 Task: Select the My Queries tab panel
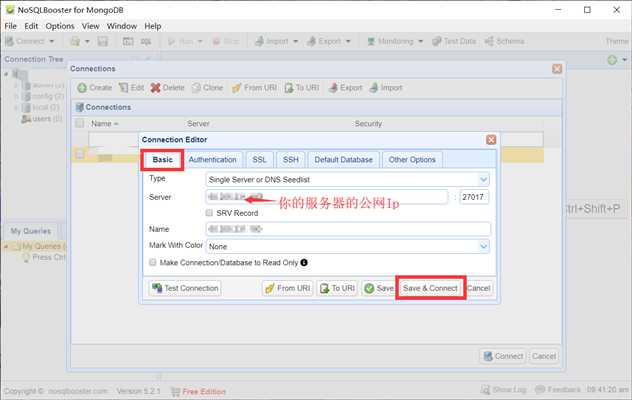pos(31,231)
